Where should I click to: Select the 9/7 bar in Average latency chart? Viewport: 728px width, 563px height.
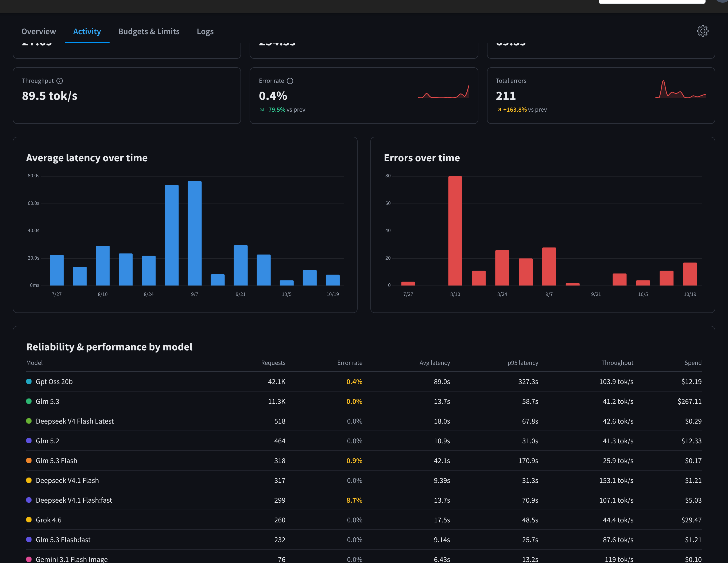(x=195, y=233)
